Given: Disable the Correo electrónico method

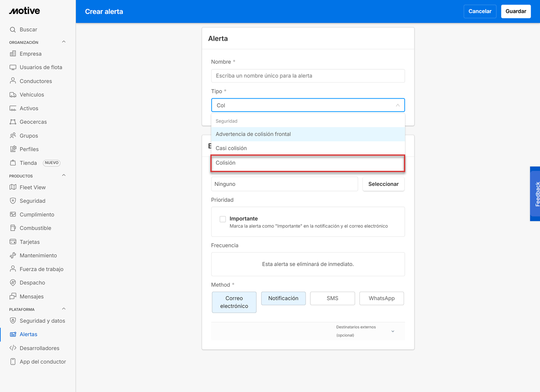Looking at the screenshot, I should pos(234,302).
